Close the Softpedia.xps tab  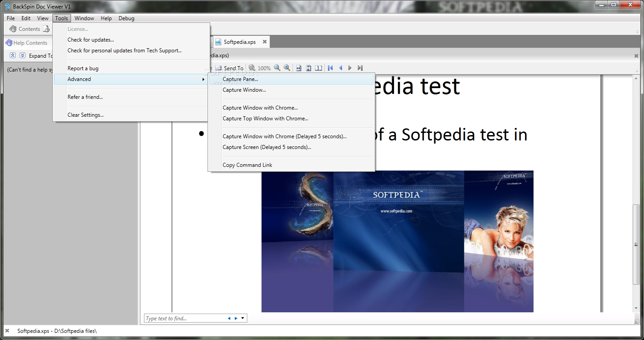tap(265, 42)
